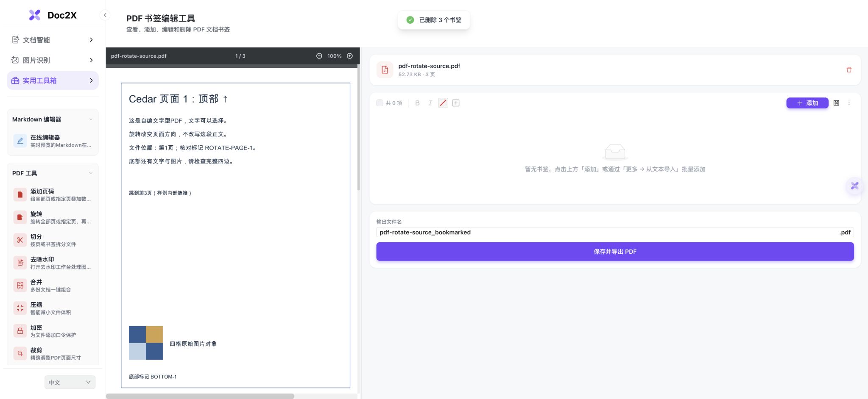Screen dimensions: 868x399
Task: Click the horizontal scrollbar under the PDF preview
Action: pyautogui.click(x=200, y=396)
